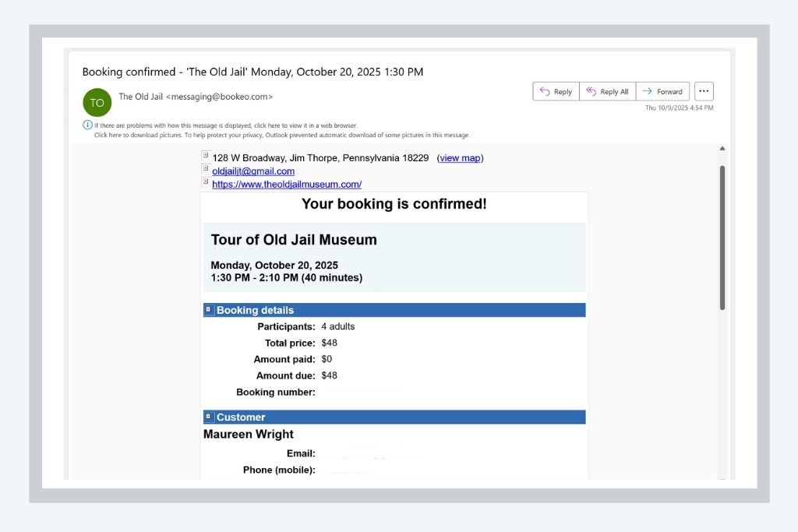This screenshot has width=798, height=532.
Task: Click blocked image placeholder beside oldjailjt@gmail.com
Action: pyautogui.click(x=206, y=168)
